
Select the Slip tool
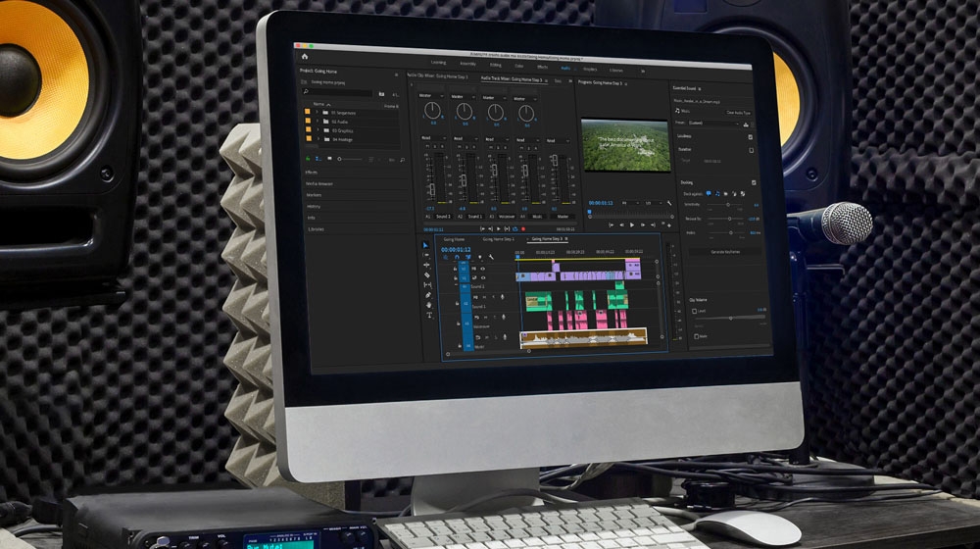coord(428,285)
